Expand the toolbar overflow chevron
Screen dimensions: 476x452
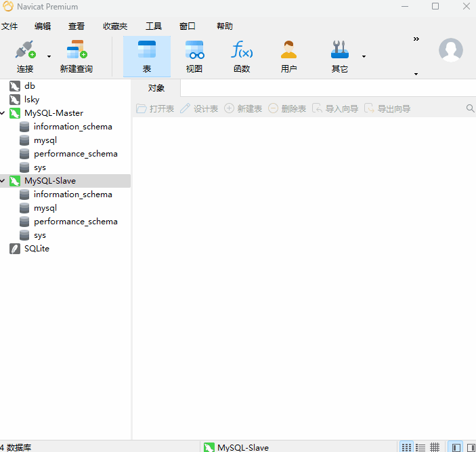pyautogui.click(x=416, y=39)
